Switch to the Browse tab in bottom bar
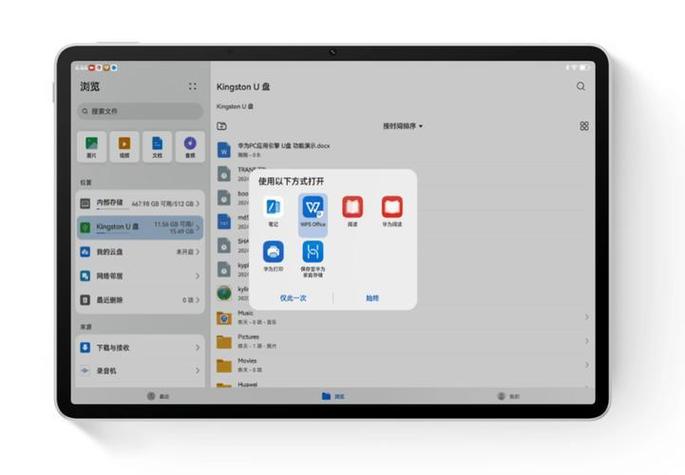This screenshot has width=685, height=475. [333, 396]
